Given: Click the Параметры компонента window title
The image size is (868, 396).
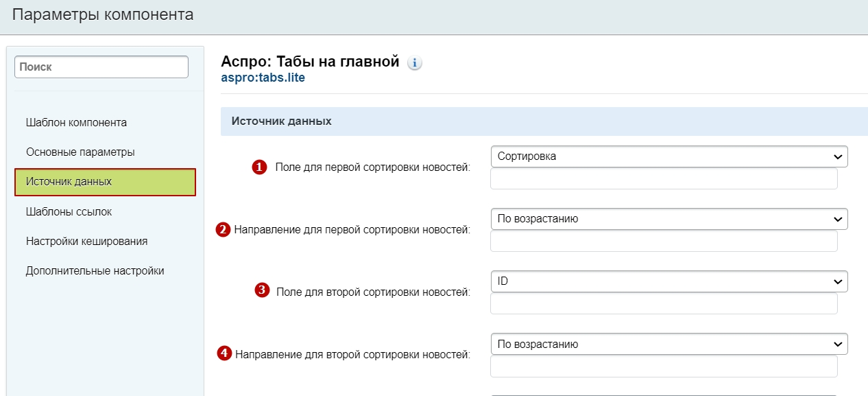Looking at the screenshot, I should point(103,14).
